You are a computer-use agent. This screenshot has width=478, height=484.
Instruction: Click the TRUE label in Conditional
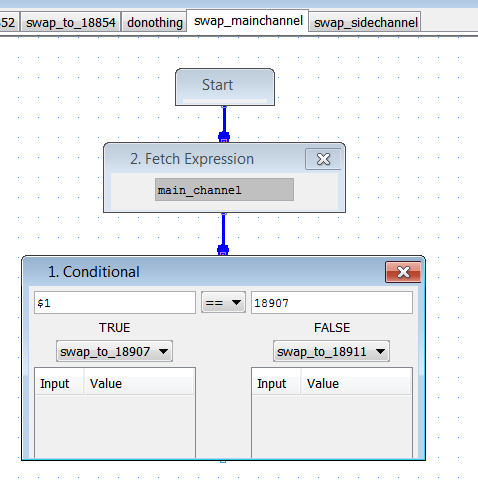point(114,328)
